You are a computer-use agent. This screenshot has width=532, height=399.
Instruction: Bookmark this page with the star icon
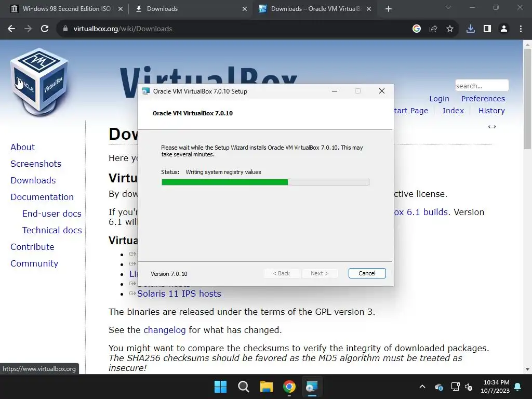click(x=450, y=29)
